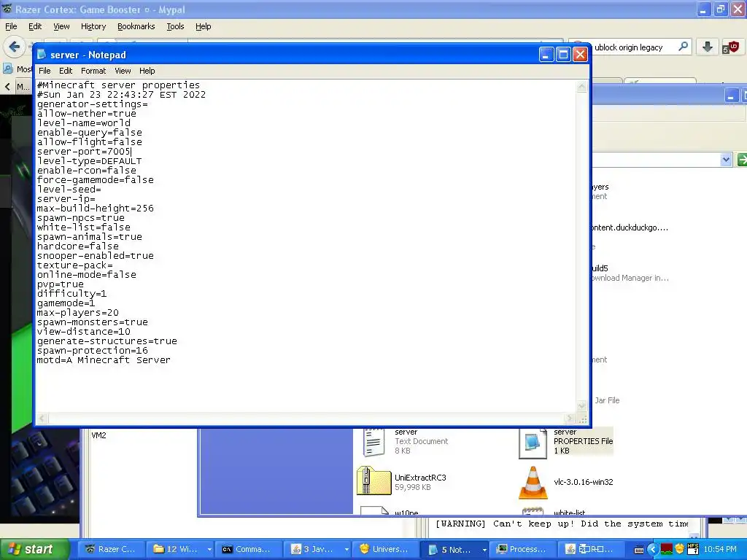Click the on-screen keyboard tray icon

[x=639, y=550]
